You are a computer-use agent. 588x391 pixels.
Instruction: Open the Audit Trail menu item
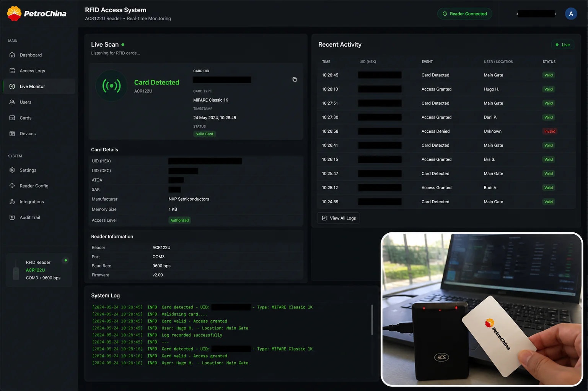point(39,217)
